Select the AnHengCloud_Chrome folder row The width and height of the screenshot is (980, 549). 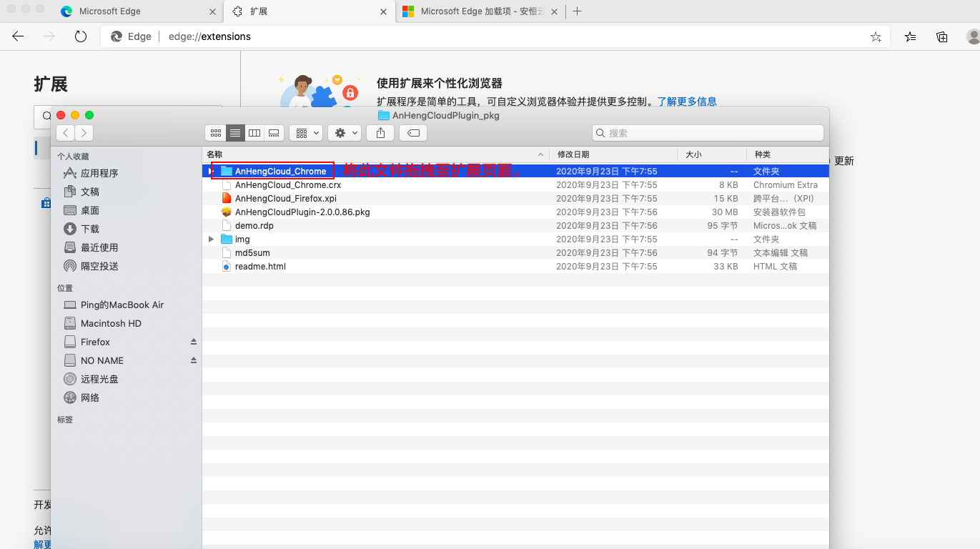[515, 172]
